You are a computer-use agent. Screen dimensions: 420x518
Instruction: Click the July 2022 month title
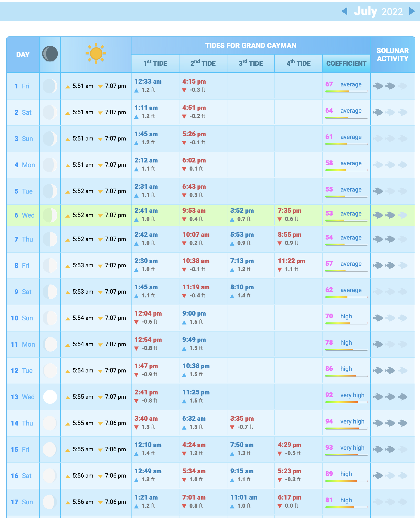click(x=378, y=11)
